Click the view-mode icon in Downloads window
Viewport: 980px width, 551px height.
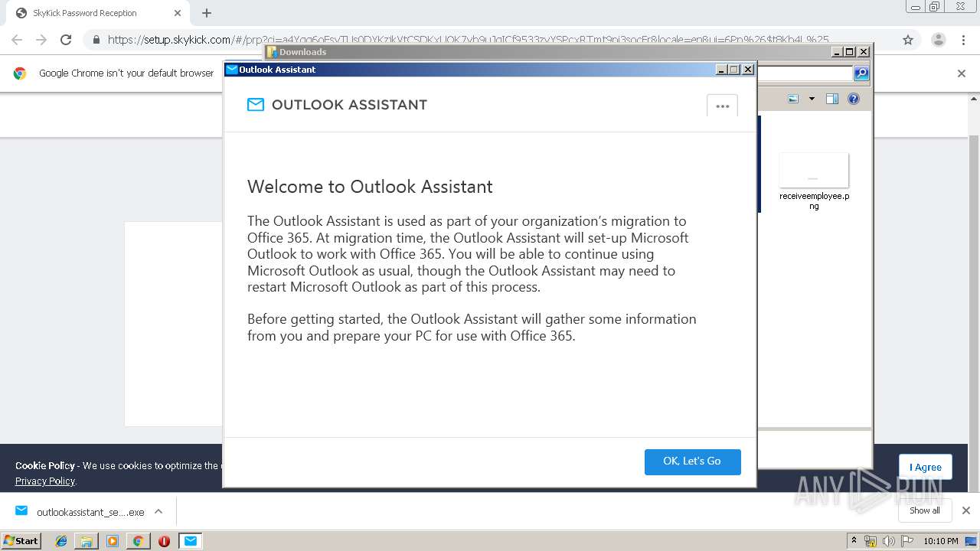coord(793,99)
